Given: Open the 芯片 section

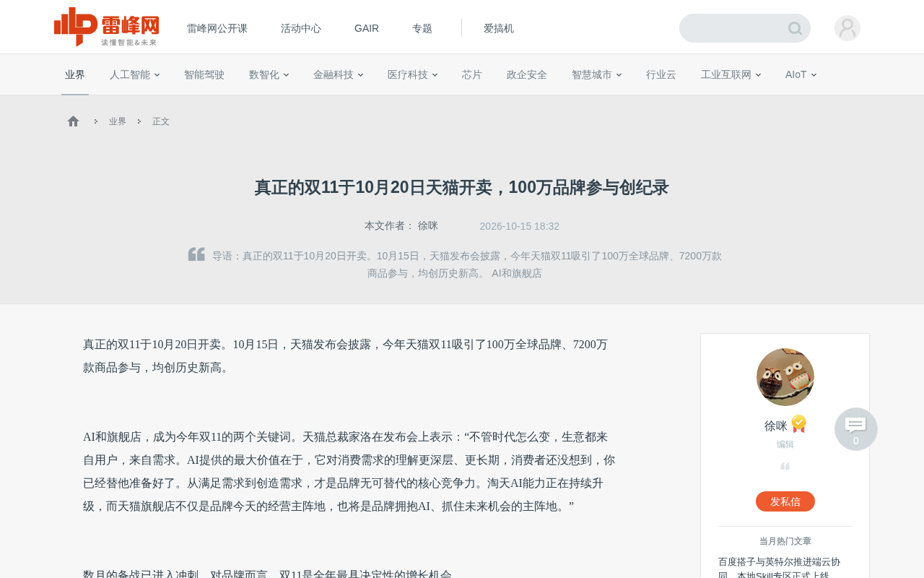Looking at the screenshot, I should pos(472,74).
